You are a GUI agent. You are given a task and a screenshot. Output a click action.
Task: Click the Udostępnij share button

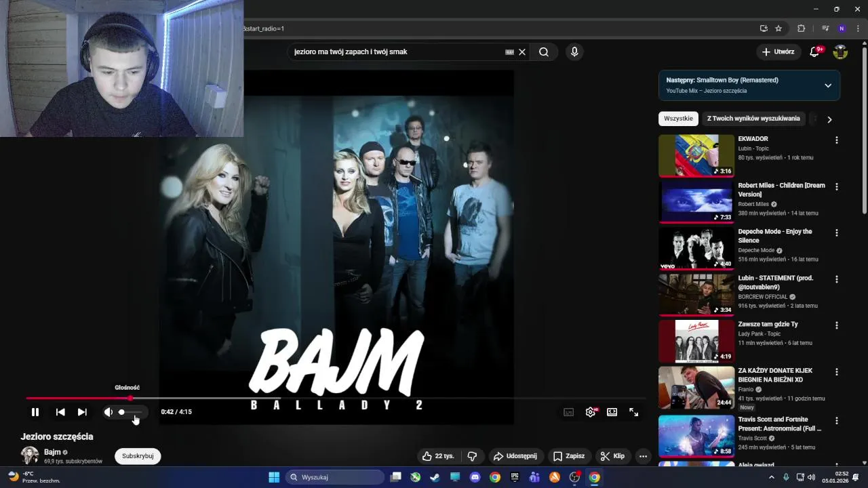[515, 456]
